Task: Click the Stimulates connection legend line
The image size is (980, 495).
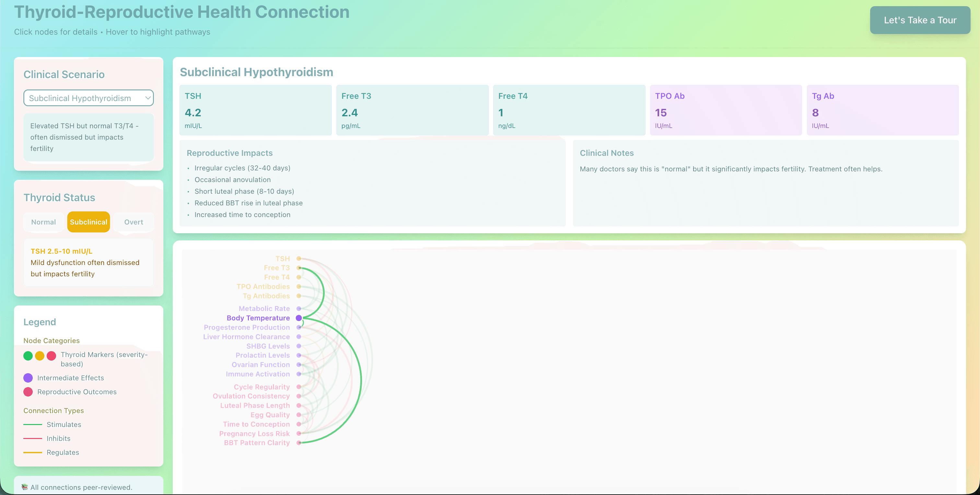Action: pos(33,425)
